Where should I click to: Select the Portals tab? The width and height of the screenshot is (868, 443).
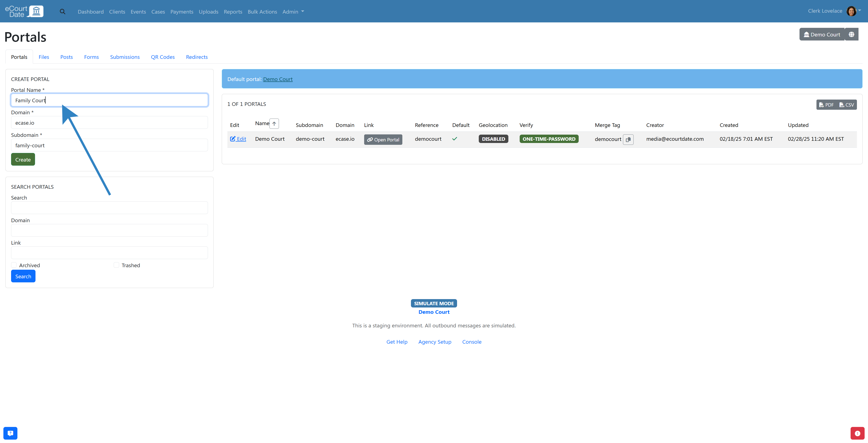(19, 57)
